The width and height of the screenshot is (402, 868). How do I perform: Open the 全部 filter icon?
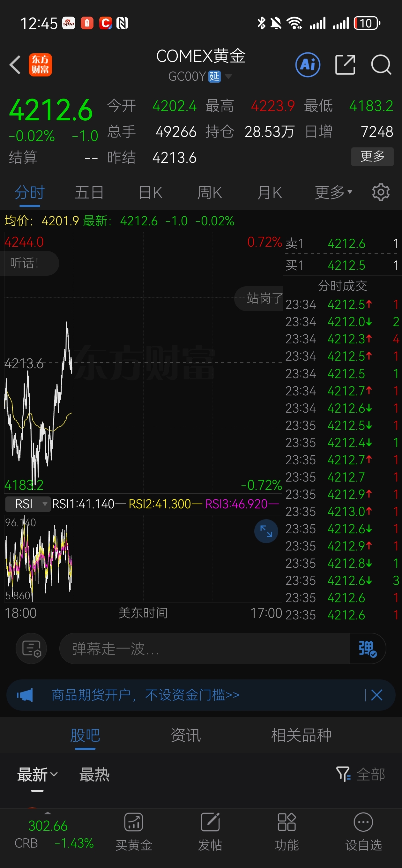[343, 774]
